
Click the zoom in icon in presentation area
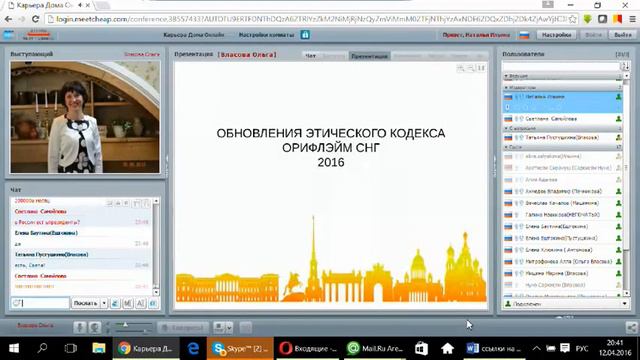[x=461, y=68]
